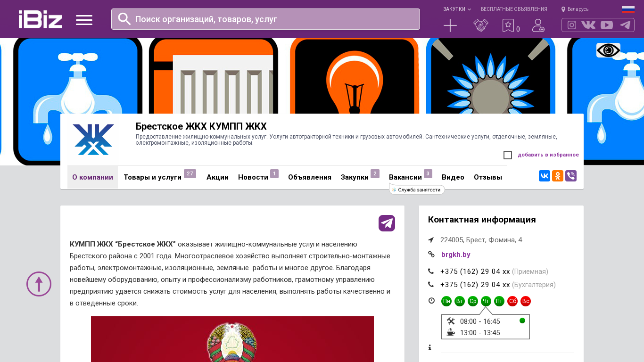Open favorites bookmark star icon
This screenshot has width=644, height=362.
(508, 25)
